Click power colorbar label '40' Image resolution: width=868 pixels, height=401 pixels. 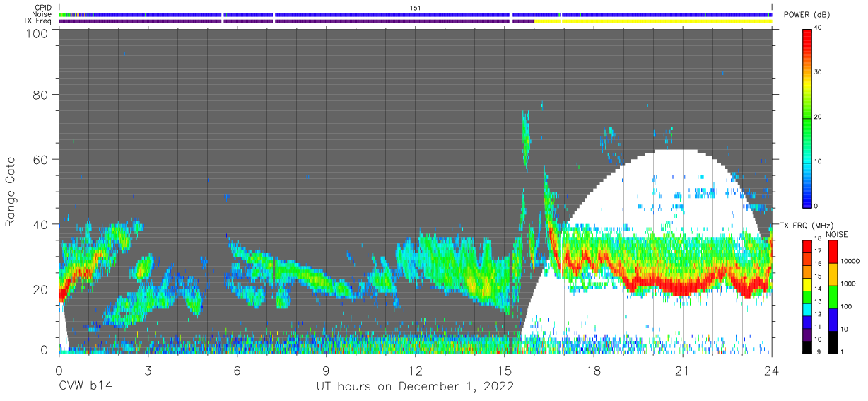(818, 28)
